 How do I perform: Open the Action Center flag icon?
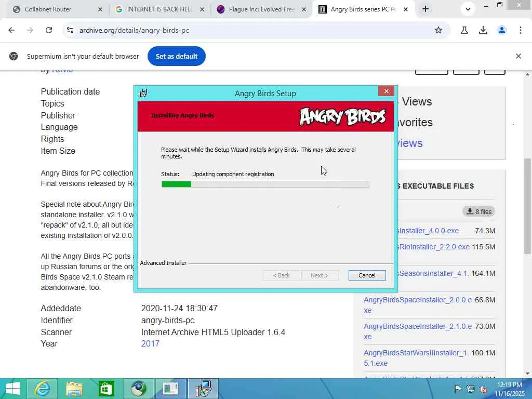(458, 389)
